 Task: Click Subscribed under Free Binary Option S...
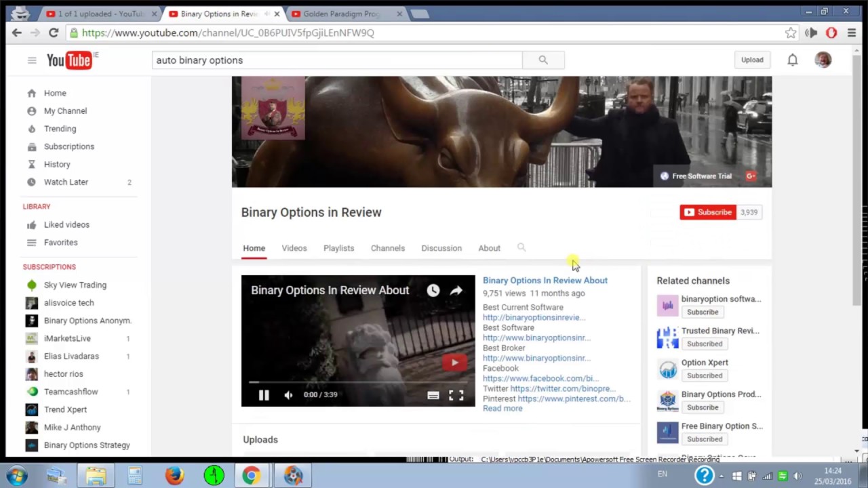tap(705, 439)
